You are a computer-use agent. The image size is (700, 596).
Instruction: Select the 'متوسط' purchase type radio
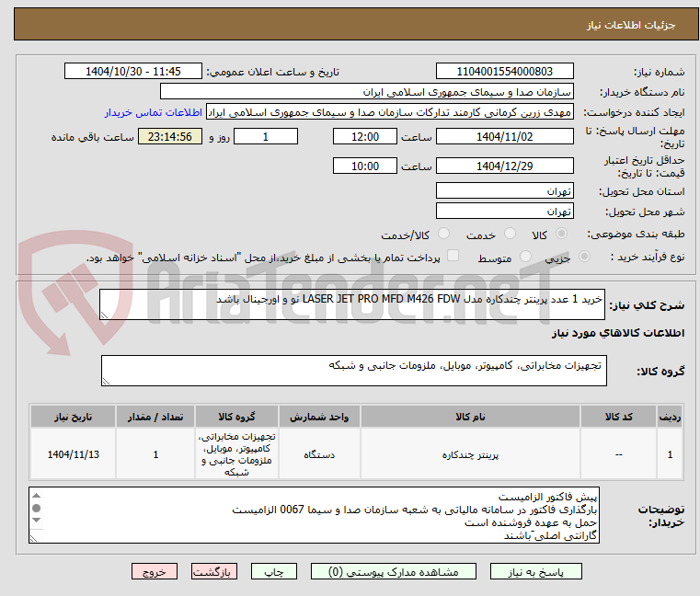(525, 257)
